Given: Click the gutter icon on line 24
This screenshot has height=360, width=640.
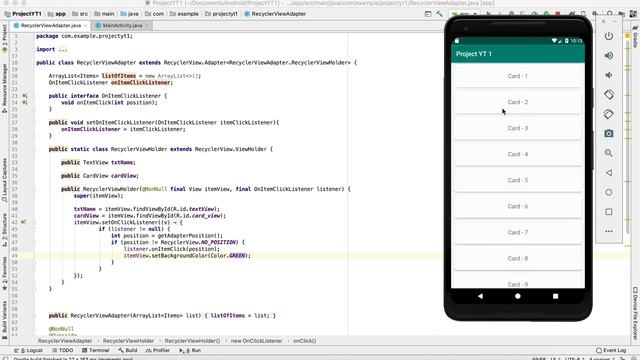Looking at the screenshot, I should coord(24,102).
